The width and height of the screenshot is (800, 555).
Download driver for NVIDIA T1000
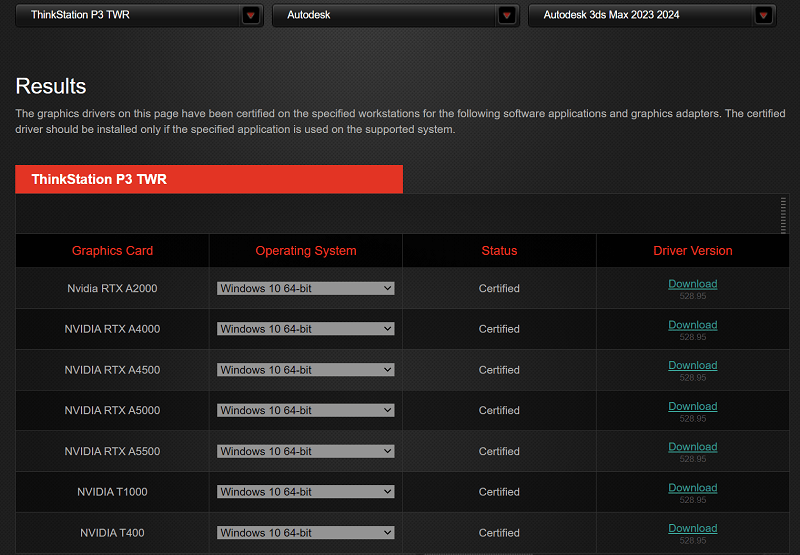click(692, 488)
